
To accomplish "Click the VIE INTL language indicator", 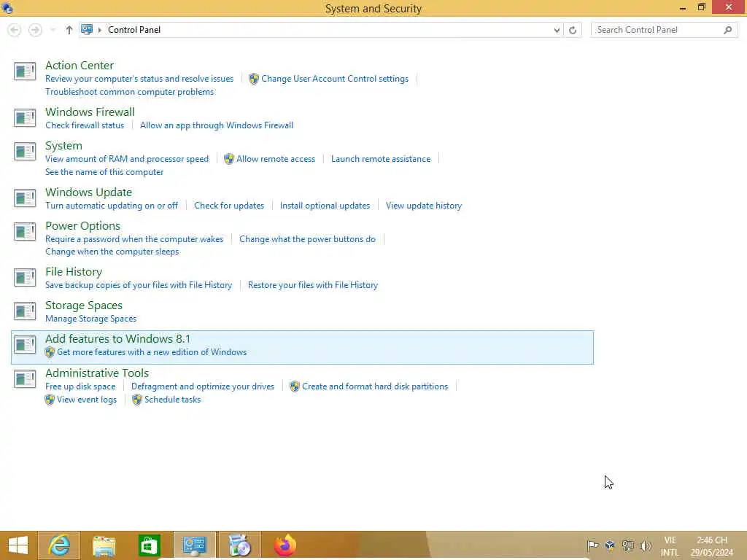I will click(670, 546).
